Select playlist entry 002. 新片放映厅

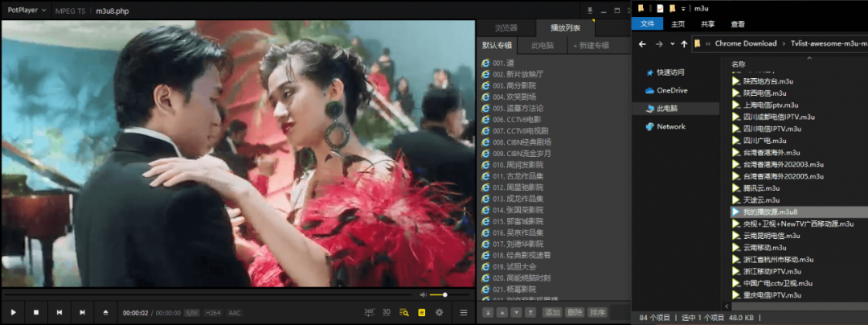pos(518,74)
